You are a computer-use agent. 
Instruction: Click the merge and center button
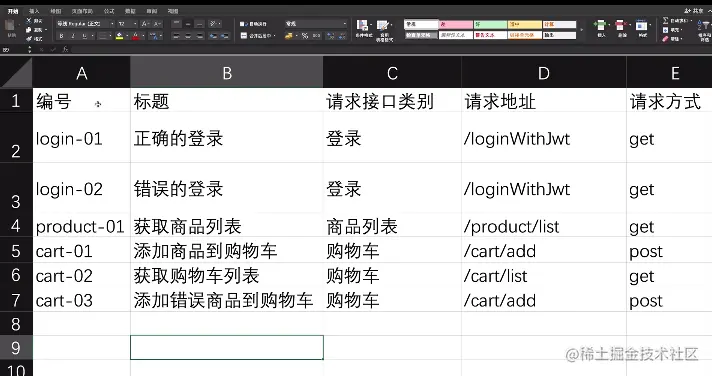point(258,35)
